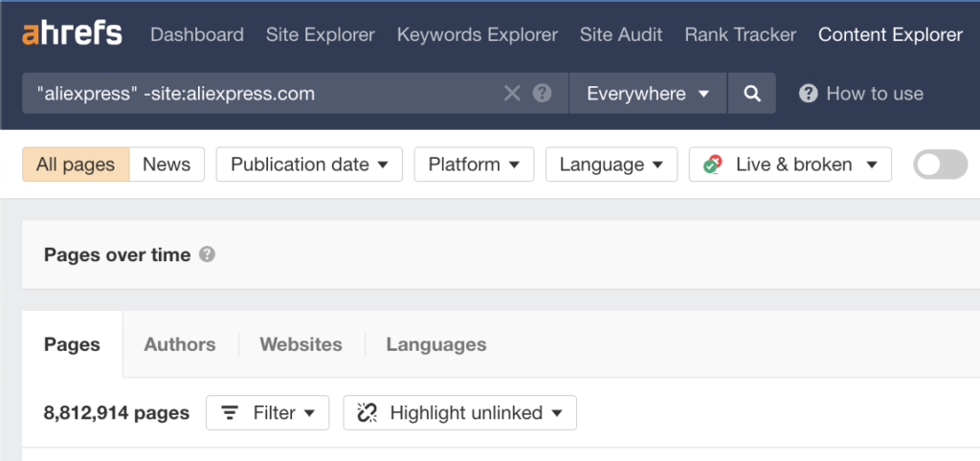The image size is (980, 461).
Task: Navigate to Site Audit
Action: (621, 34)
